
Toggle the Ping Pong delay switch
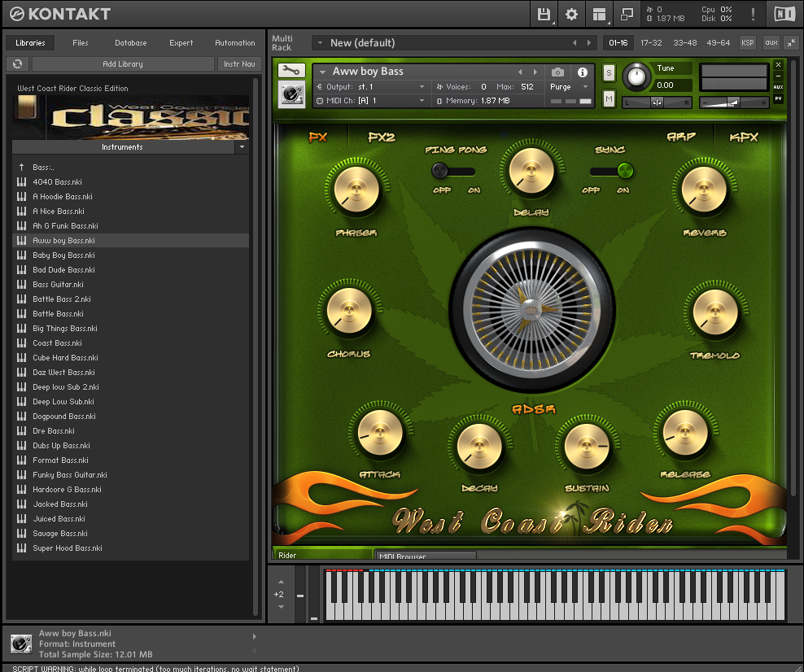[453, 171]
